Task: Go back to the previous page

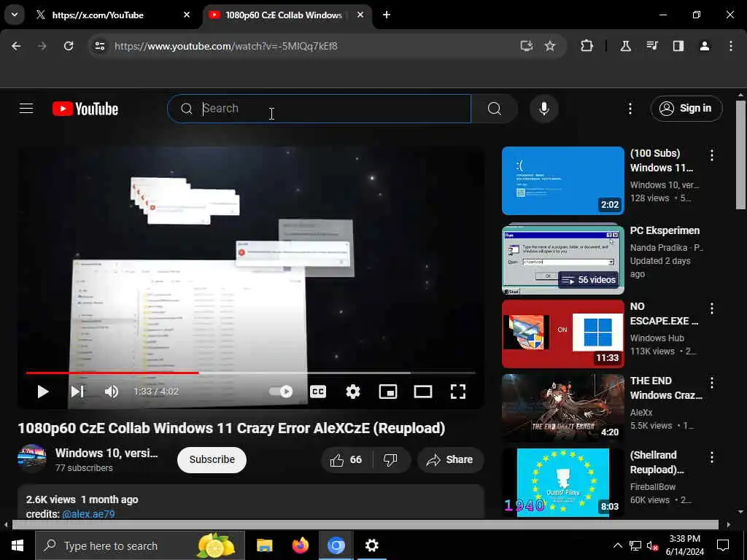Action: point(16,46)
